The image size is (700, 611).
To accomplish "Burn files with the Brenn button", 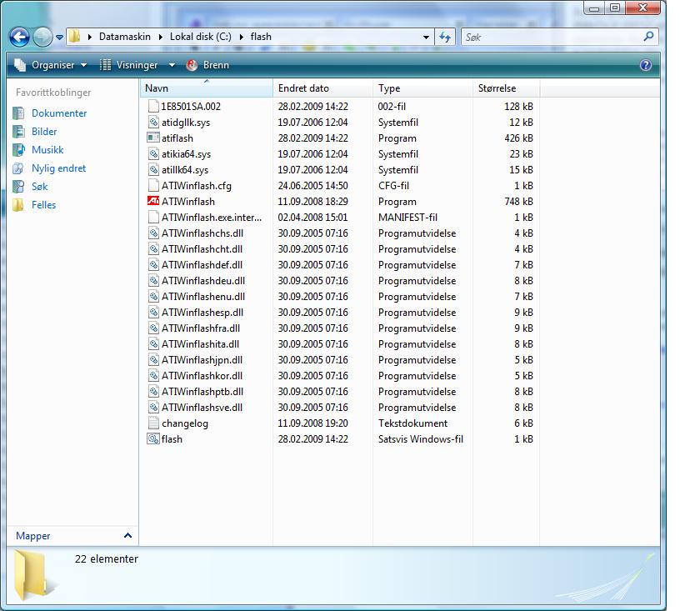I will (207, 65).
